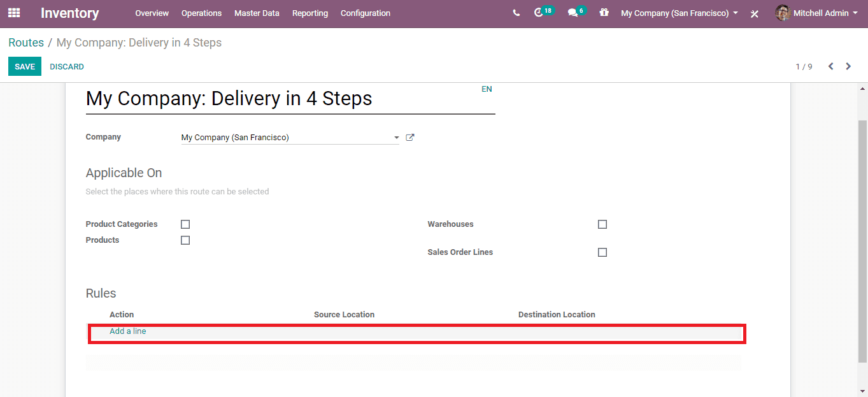Go to next record arrow
The height and width of the screenshot is (397, 868).
(848, 66)
